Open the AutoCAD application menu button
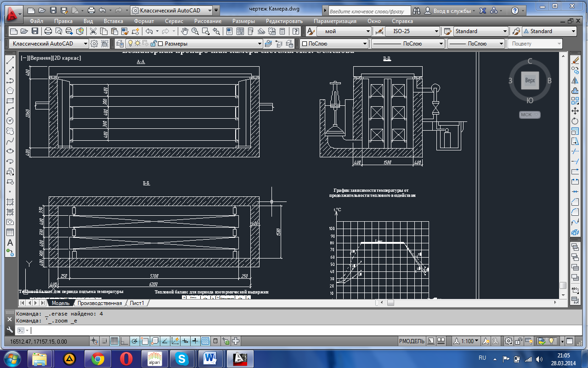The image size is (588, 368). coord(12,14)
